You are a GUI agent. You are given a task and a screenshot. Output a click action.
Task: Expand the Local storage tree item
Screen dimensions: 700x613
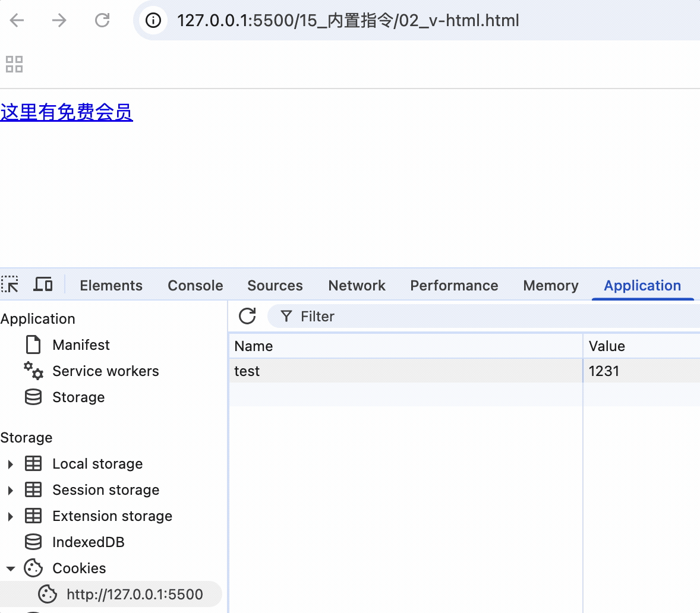(10, 464)
